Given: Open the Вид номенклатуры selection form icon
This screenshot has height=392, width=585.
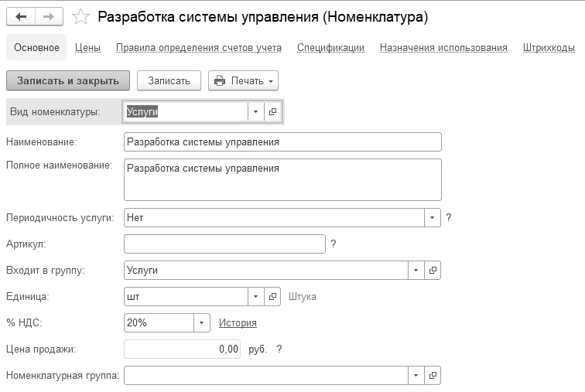Looking at the screenshot, I should point(272,112).
